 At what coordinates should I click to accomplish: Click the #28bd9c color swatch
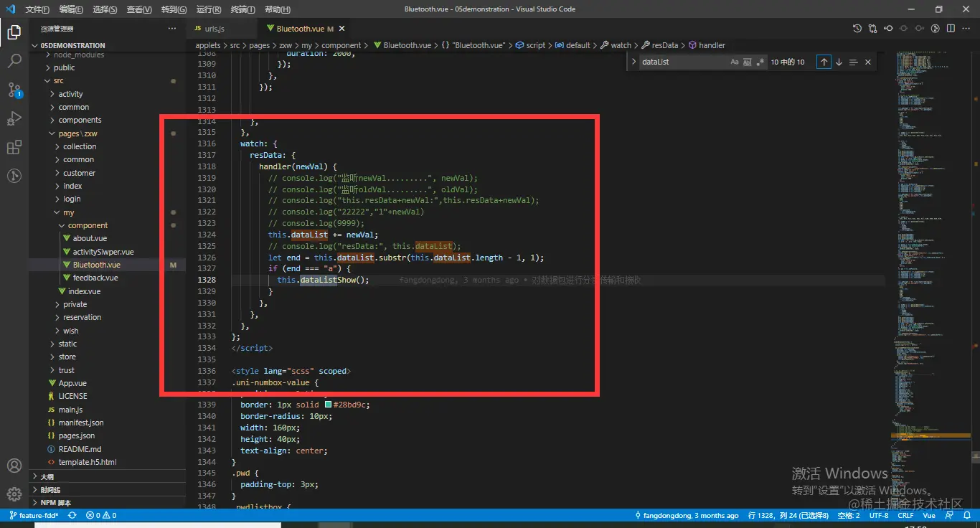tap(329, 405)
